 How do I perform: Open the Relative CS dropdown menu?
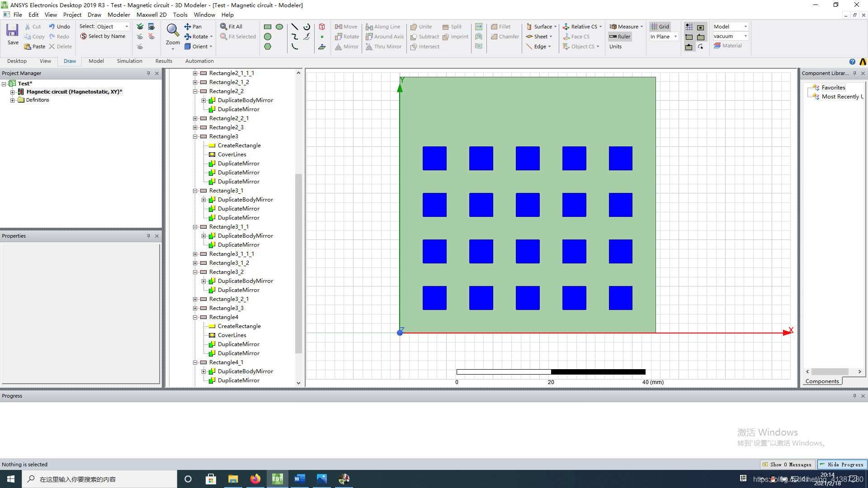[x=582, y=27]
